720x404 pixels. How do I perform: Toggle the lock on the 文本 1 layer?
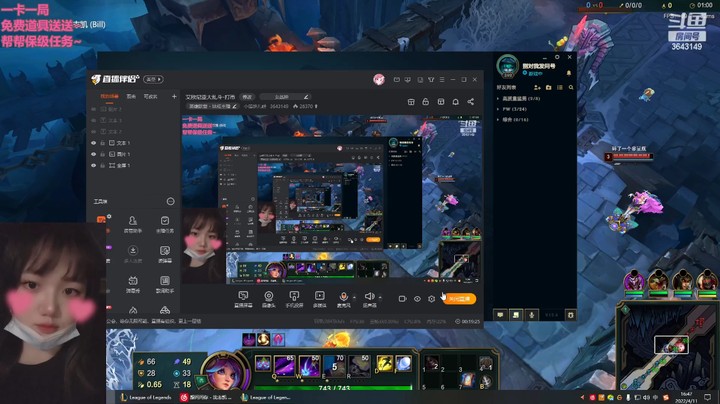pos(103,143)
